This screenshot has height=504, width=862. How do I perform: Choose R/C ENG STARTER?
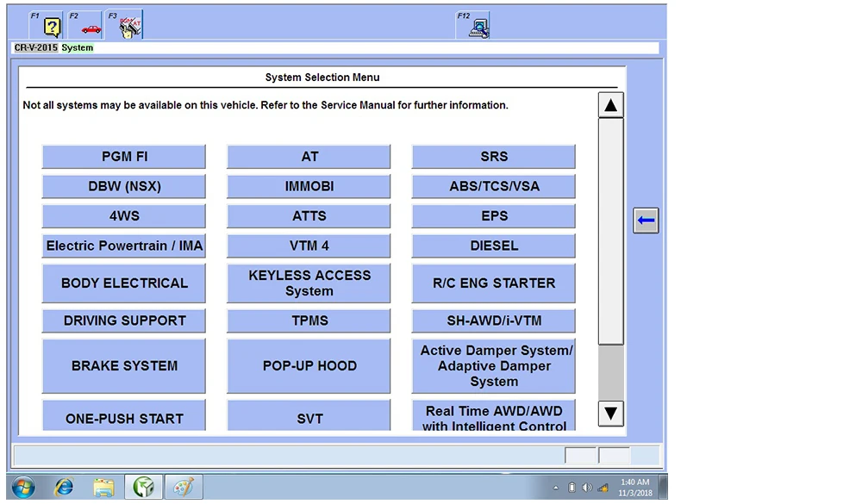pyautogui.click(x=494, y=283)
